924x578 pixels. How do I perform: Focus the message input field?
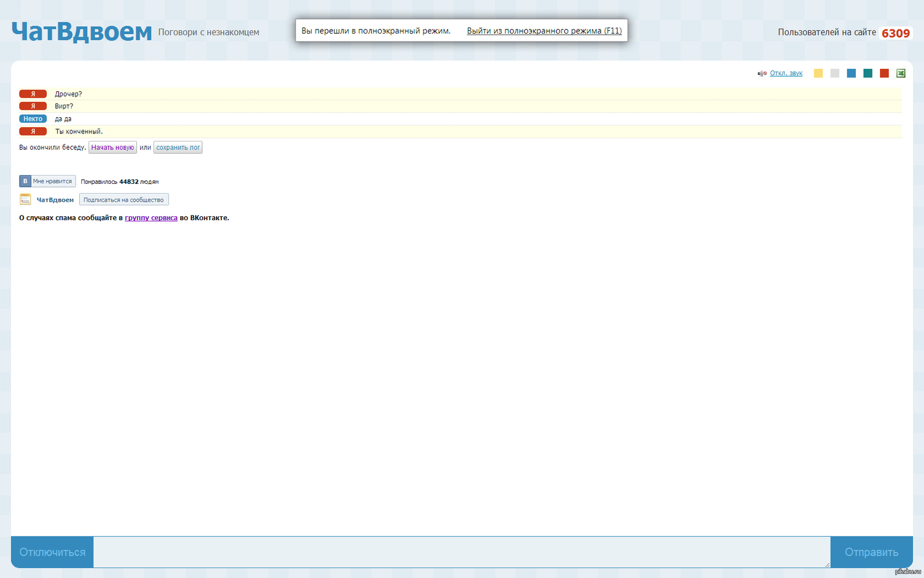coord(462,552)
